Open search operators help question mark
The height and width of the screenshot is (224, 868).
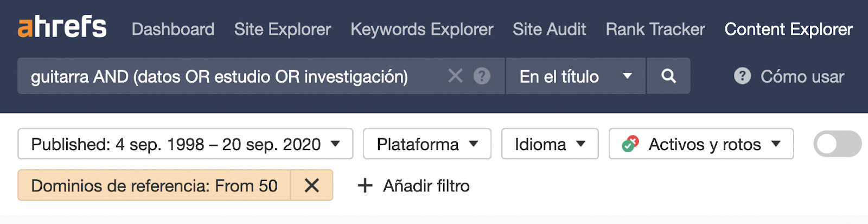tap(482, 76)
